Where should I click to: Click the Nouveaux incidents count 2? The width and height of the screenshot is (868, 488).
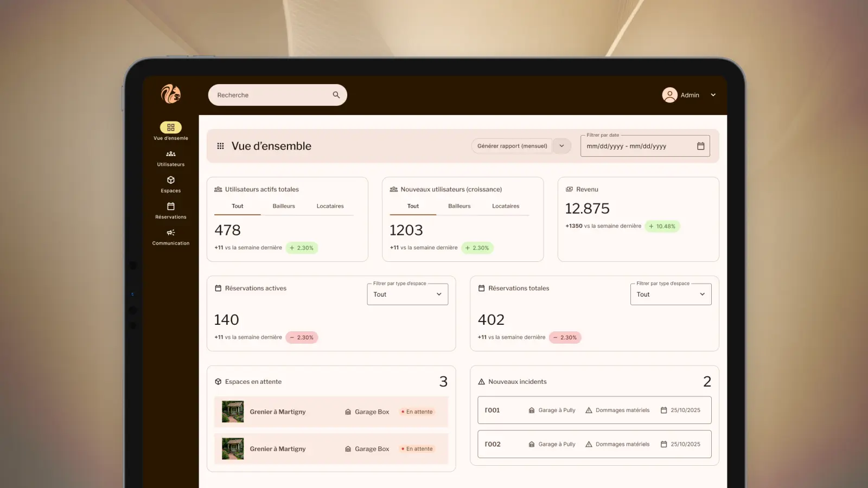point(707,382)
